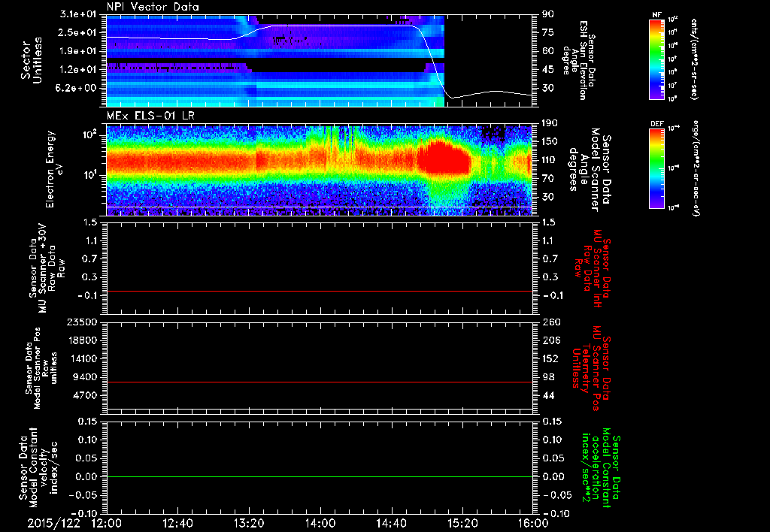Click the NF color bar legend

[656, 59]
